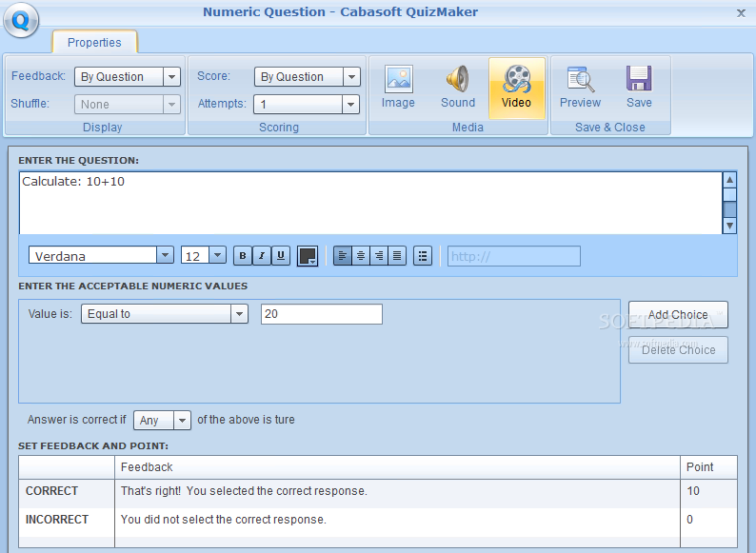Click the question scrollbar down arrow

(x=729, y=226)
